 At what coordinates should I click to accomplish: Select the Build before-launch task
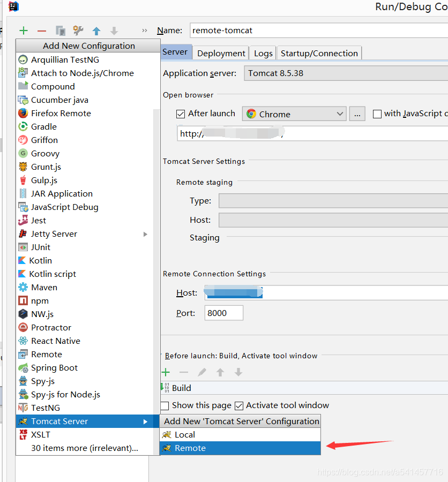304,388
